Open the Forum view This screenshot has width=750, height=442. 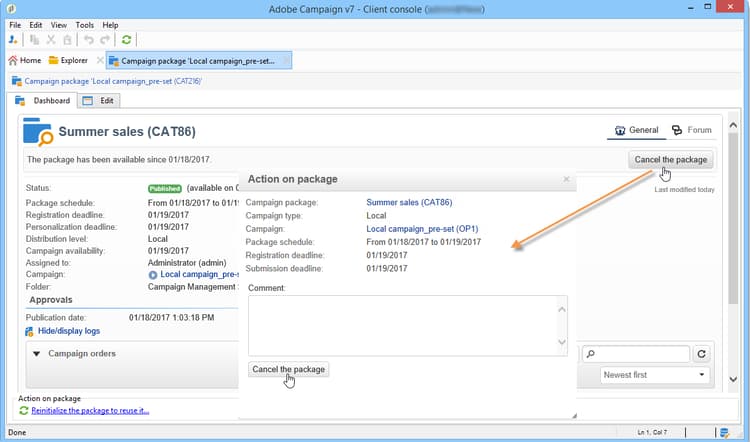[x=691, y=130]
